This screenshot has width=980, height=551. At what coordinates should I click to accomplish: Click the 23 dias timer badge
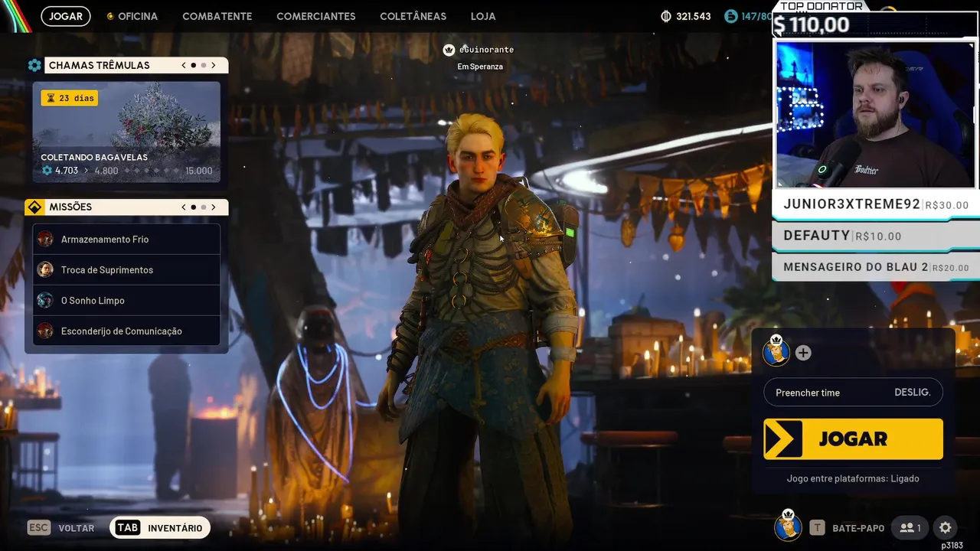(70, 98)
